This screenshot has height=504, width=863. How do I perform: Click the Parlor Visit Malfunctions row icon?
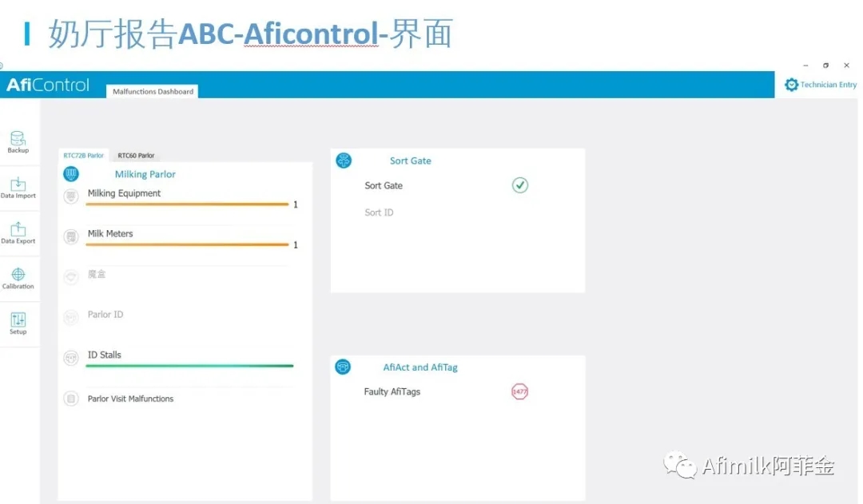coord(71,399)
